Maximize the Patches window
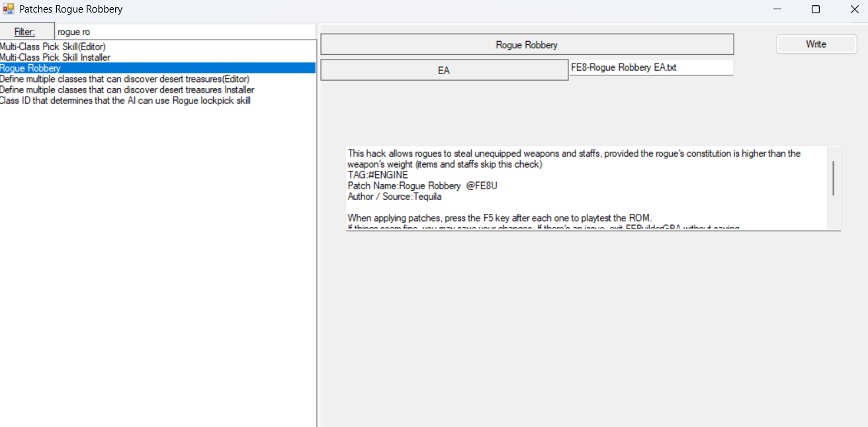This screenshot has height=427, width=868. click(815, 9)
